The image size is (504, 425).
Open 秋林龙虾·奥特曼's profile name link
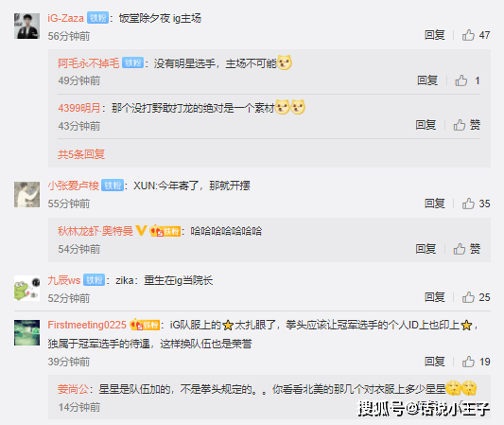pyautogui.click(x=96, y=231)
